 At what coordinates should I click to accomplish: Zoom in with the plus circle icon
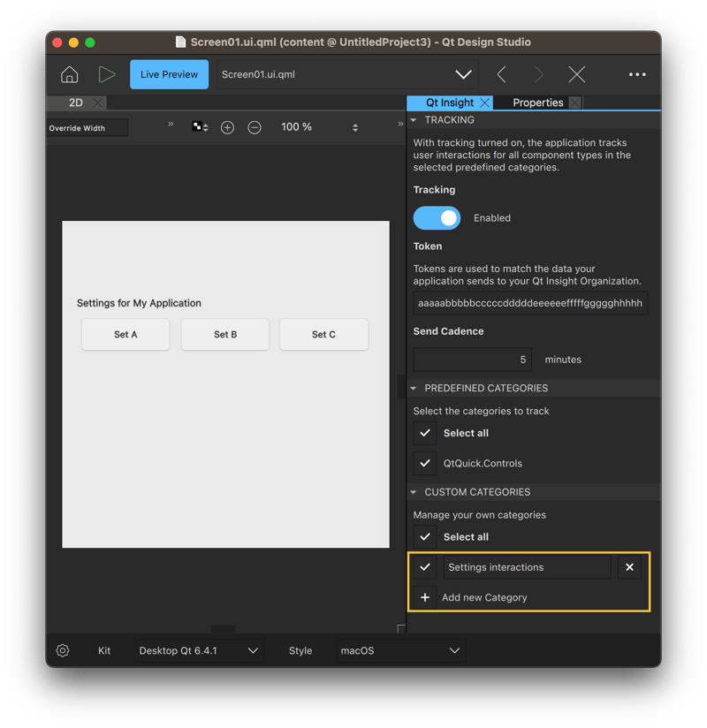[227, 127]
